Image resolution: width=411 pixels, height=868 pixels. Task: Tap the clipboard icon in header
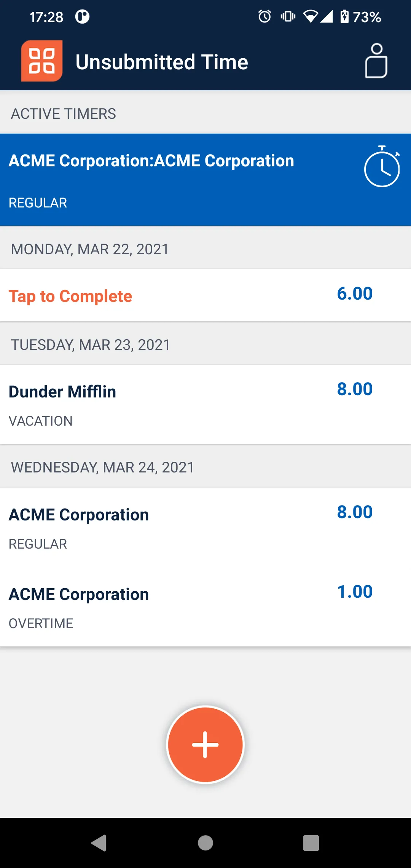point(376,61)
